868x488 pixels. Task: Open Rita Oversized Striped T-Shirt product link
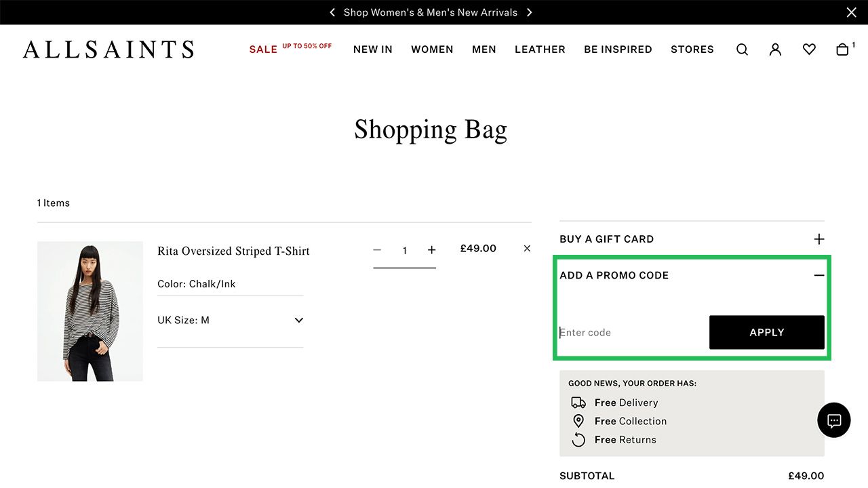tap(233, 251)
